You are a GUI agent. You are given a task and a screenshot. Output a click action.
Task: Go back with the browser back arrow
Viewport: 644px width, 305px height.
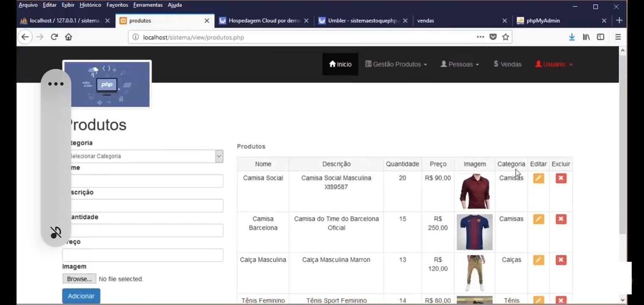point(25,37)
